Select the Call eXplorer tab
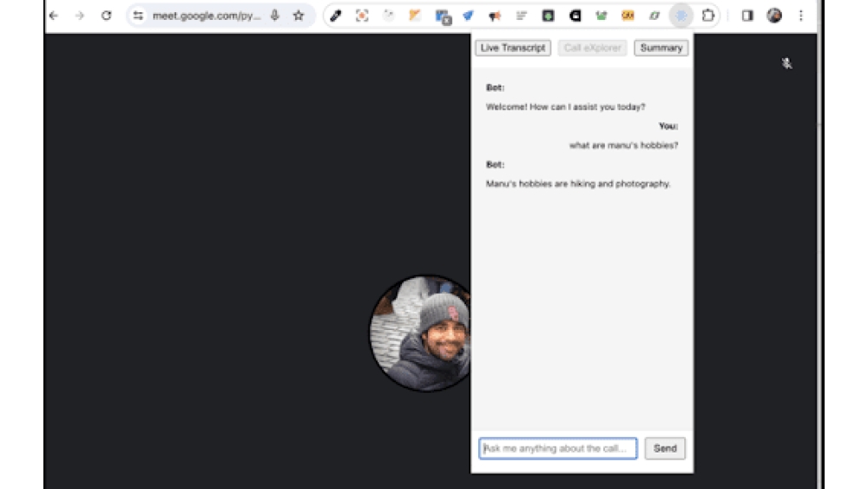The image size is (868, 489). pyautogui.click(x=592, y=48)
